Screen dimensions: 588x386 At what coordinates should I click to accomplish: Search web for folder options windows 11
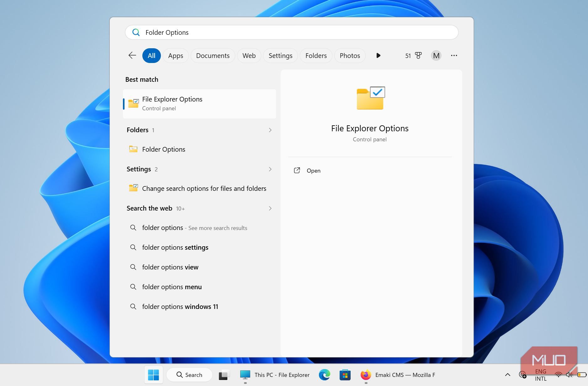[199, 307]
